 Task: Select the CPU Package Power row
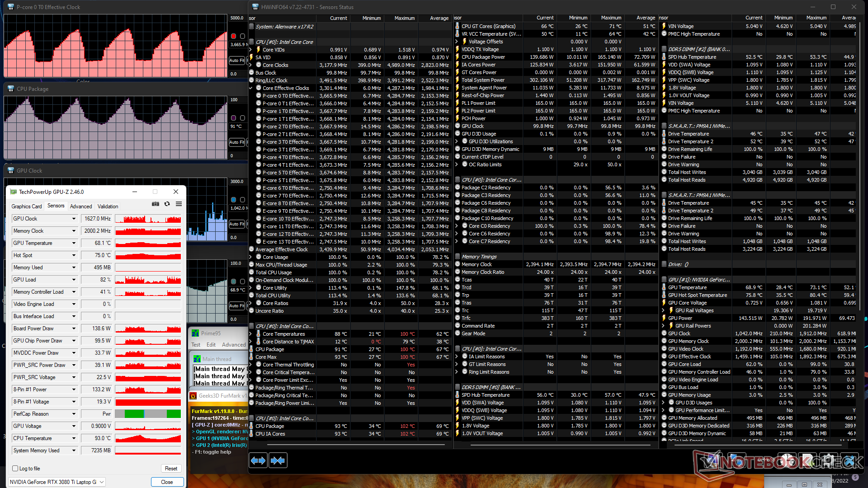pyautogui.click(x=555, y=57)
